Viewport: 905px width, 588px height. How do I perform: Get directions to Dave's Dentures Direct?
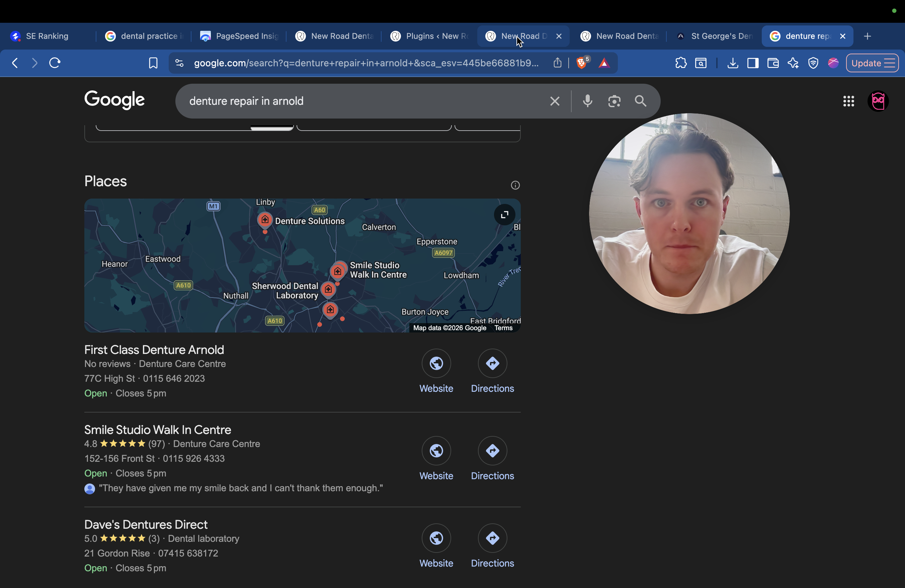(x=492, y=538)
